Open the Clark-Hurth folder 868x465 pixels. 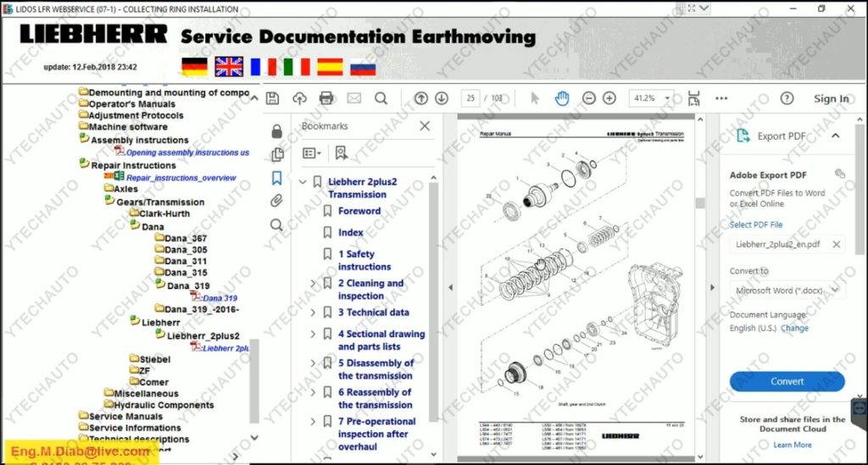point(164,214)
